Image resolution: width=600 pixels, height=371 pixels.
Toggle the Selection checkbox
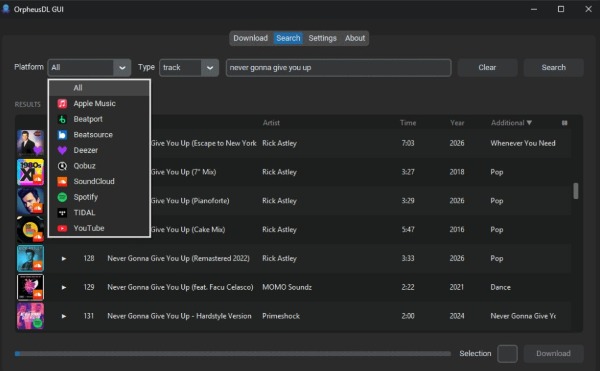pos(507,354)
